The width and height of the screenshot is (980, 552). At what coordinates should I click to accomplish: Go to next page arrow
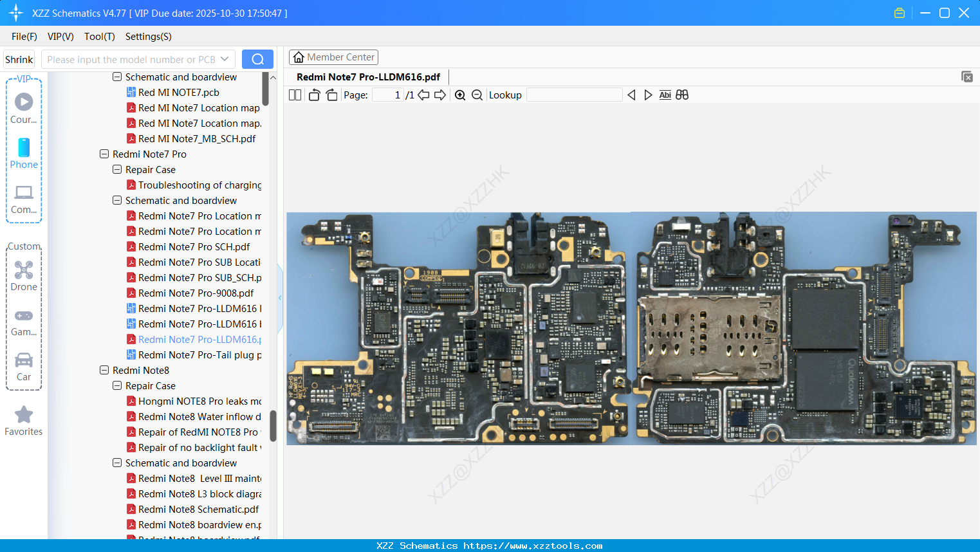(x=440, y=95)
